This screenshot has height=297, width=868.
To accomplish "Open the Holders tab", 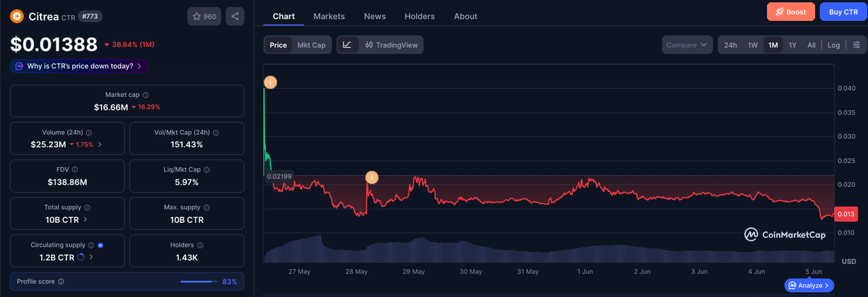I will coord(420,16).
